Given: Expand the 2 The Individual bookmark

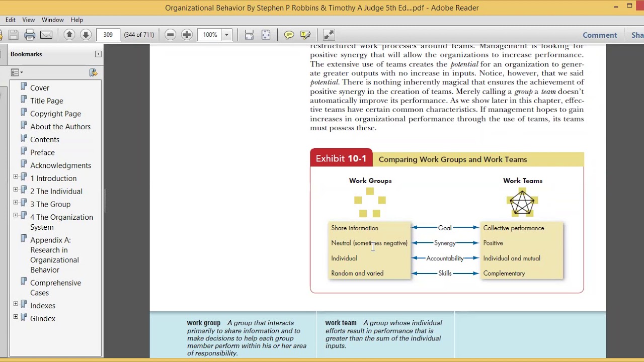Looking at the screenshot, I should [16, 190].
